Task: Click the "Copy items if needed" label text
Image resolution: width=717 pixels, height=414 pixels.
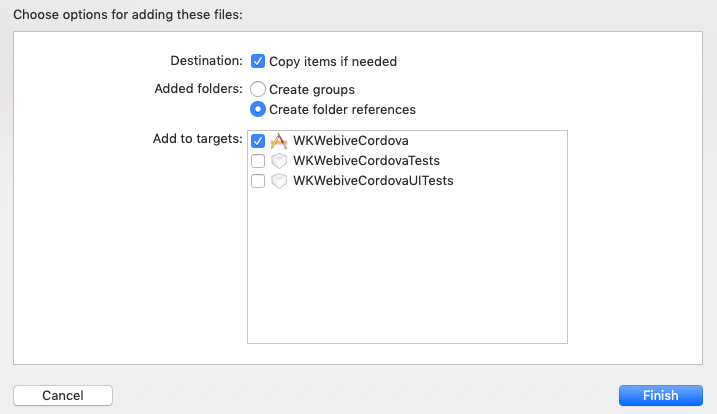Action: [333, 61]
